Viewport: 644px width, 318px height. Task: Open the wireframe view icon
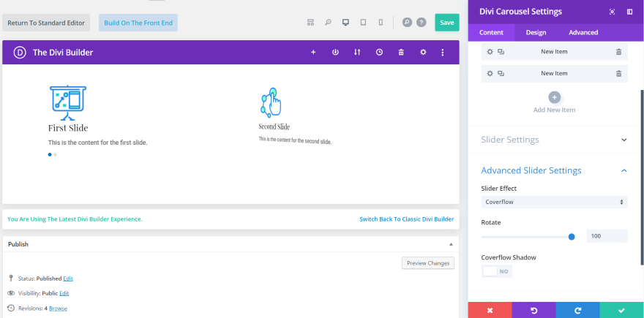pyautogui.click(x=310, y=23)
